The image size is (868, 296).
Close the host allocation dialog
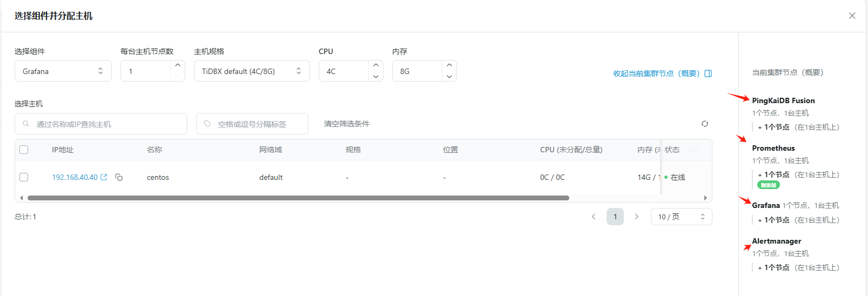(x=852, y=16)
